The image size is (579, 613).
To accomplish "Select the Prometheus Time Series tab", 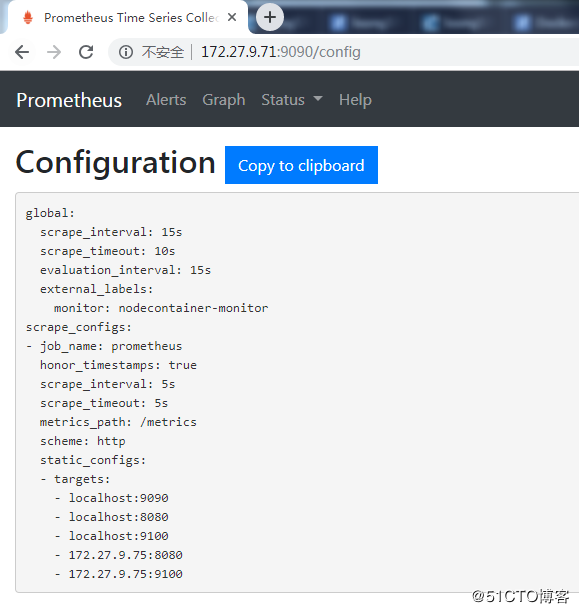I will (127, 17).
